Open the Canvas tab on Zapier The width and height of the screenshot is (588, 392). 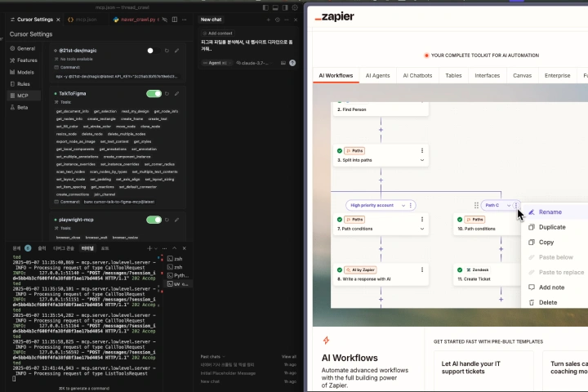click(x=522, y=75)
